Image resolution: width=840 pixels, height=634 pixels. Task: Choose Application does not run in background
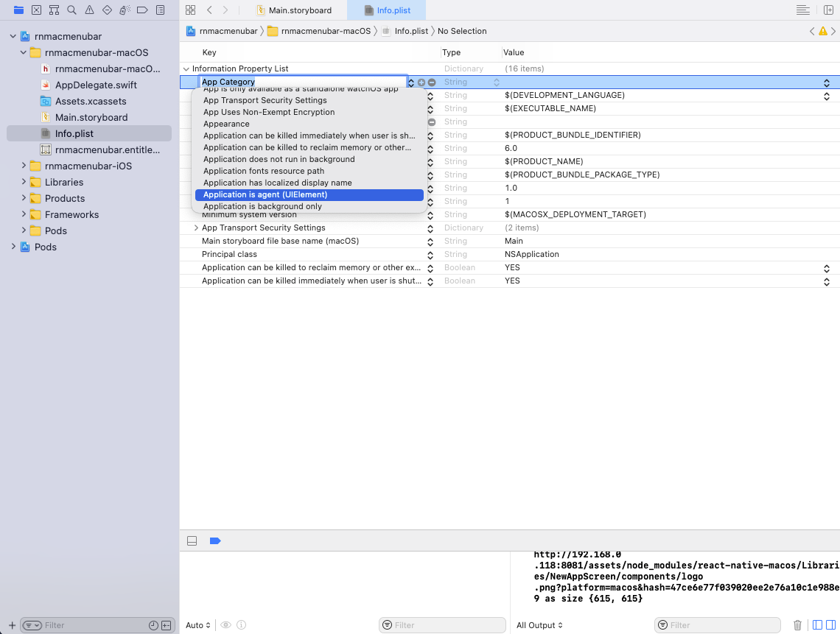309,160
